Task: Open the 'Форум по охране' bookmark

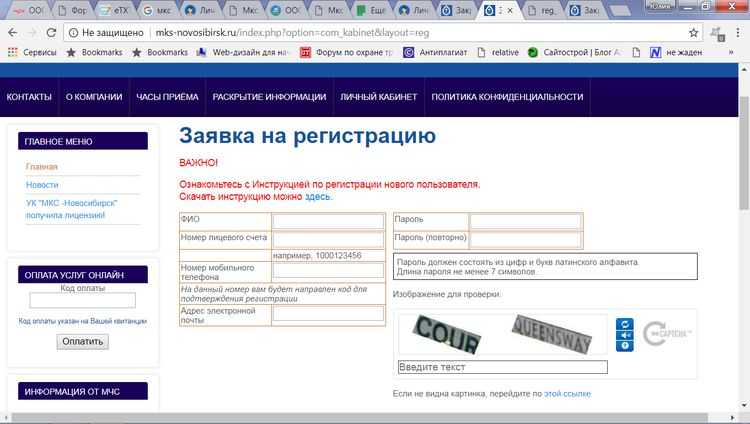Action: [346, 52]
